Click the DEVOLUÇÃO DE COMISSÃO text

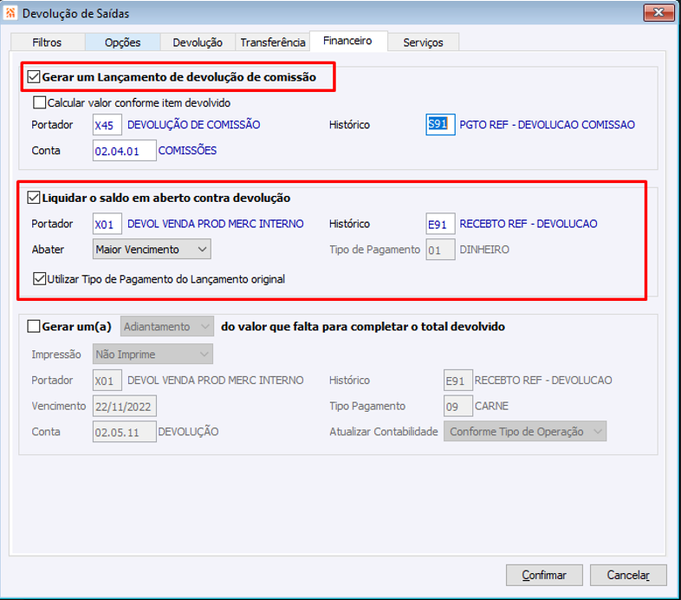(x=194, y=125)
